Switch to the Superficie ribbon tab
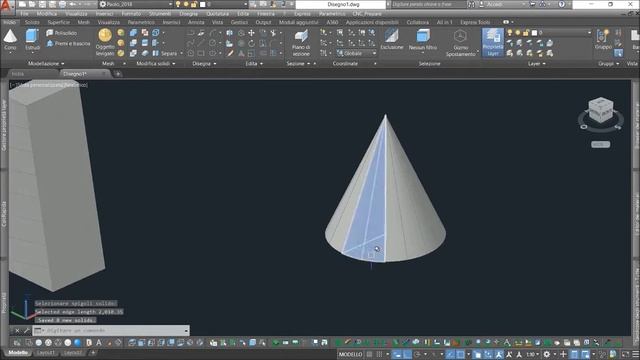The width and height of the screenshot is (640, 360). pos(59,22)
